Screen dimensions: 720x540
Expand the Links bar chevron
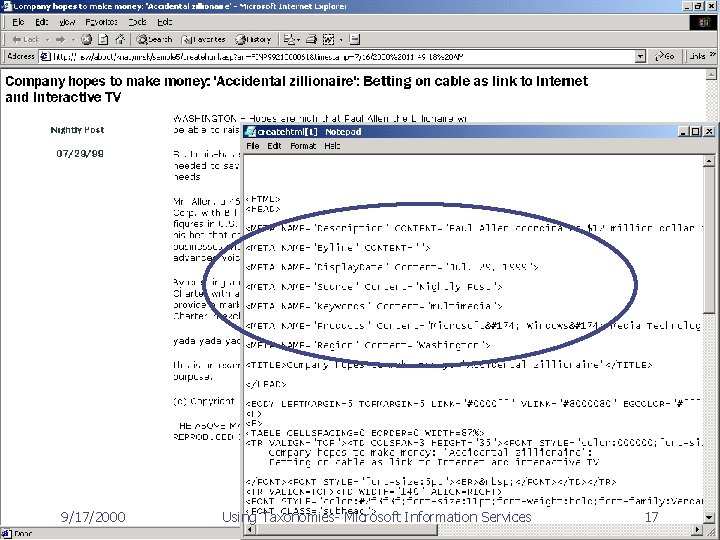[713, 55]
